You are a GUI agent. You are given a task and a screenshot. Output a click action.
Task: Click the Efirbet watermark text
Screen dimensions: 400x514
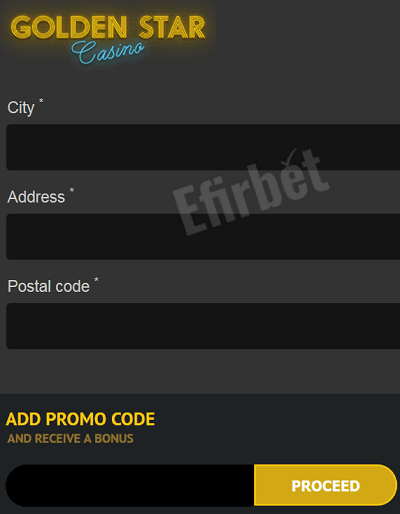point(251,192)
